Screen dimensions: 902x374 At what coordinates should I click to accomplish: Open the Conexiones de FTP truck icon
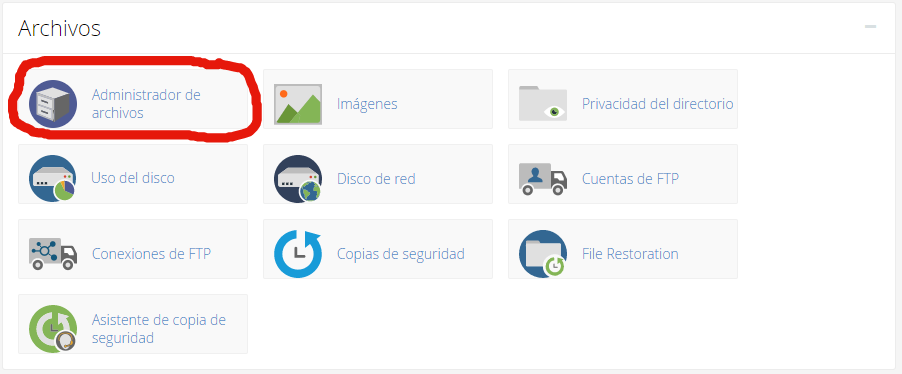[x=53, y=254]
